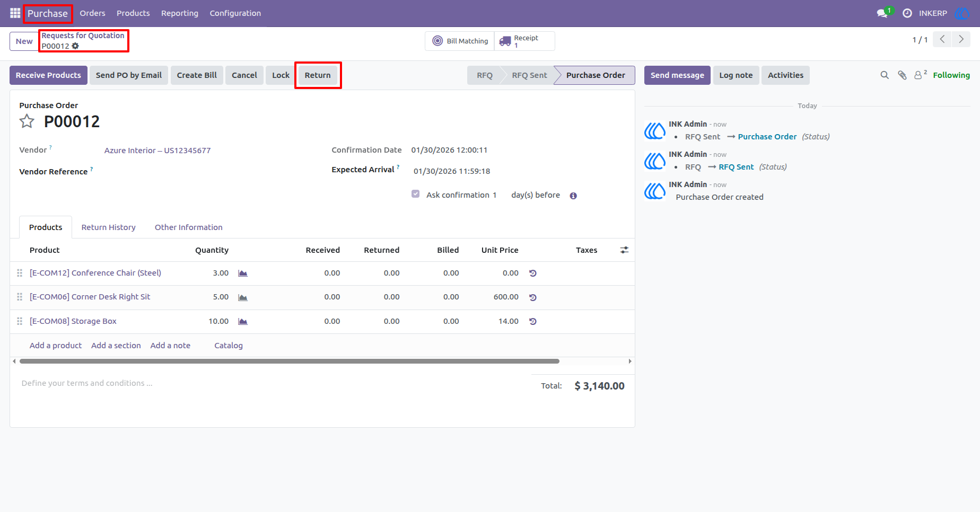Search chatter messages with magnifier icon
Viewport: 980px width, 512px height.
[x=885, y=75]
